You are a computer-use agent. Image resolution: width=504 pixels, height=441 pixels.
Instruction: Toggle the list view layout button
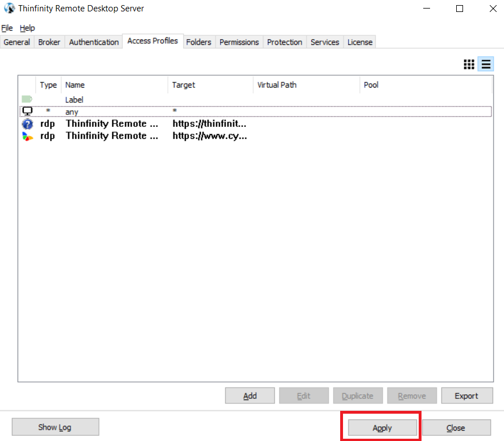click(486, 64)
